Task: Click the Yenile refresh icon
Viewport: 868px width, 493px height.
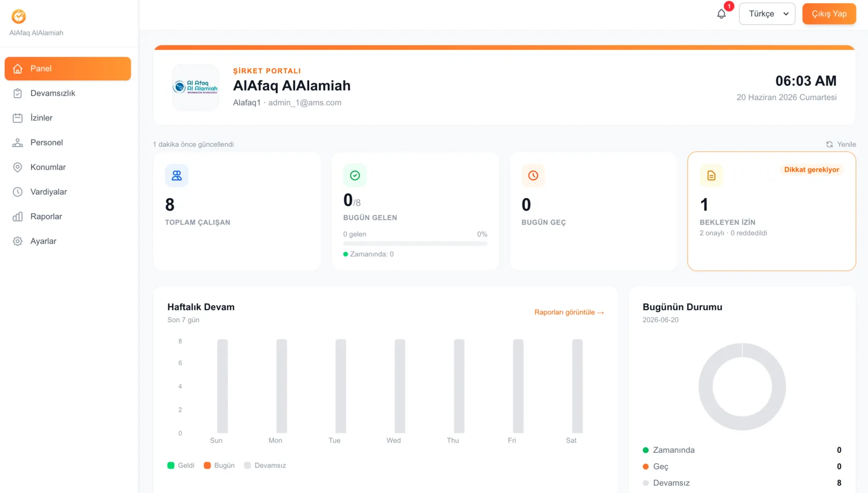Action: click(829, 144)
